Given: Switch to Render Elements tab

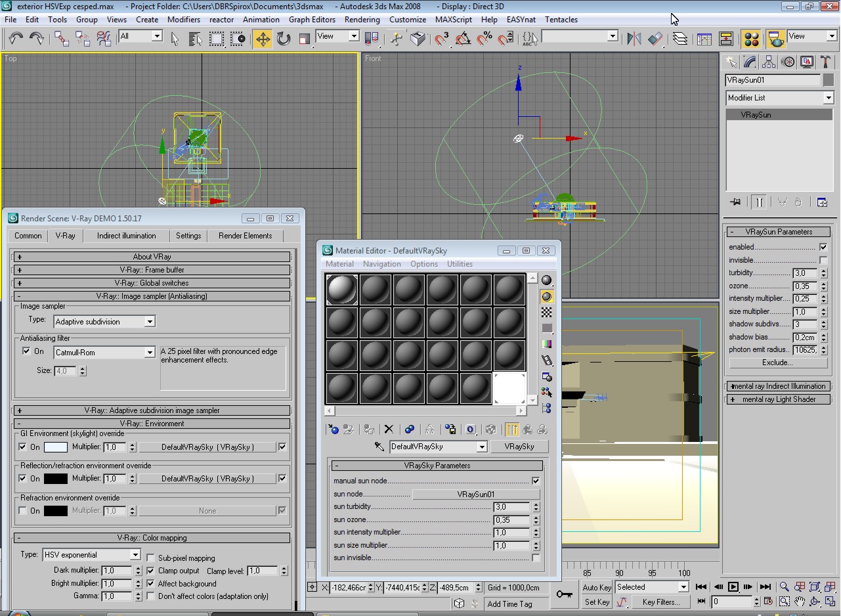Looking at the screenshot, I should 245,236.
